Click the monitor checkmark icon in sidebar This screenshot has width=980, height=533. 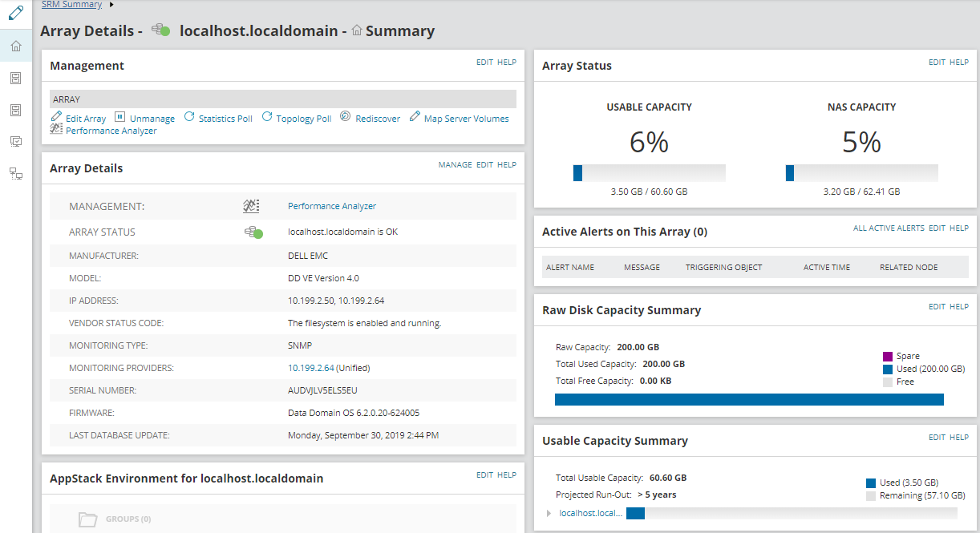[x=15, y=141]
